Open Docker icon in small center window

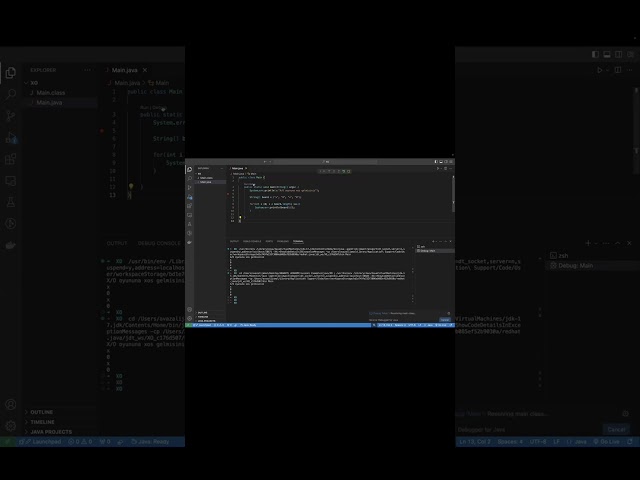(x=189, y=242)
